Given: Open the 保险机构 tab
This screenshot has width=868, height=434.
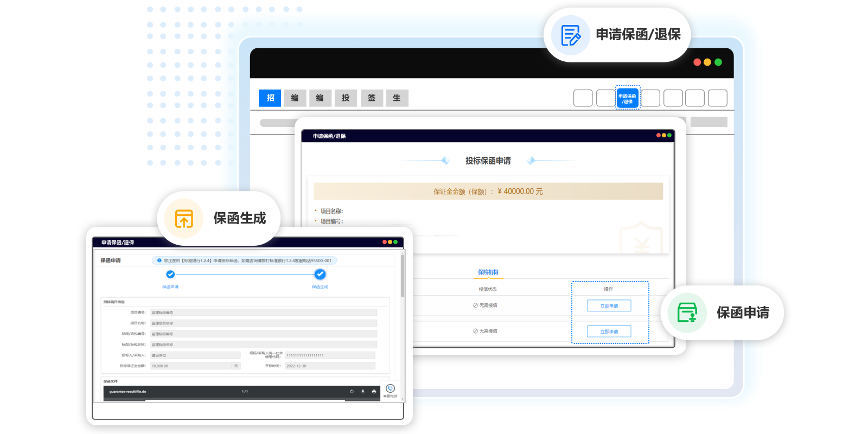Looking at the screenshot, I should pos(488,272).
